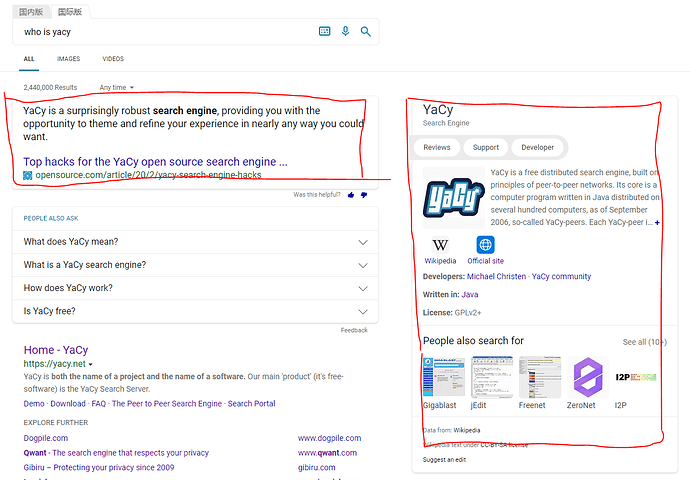Click the Reviews pill button
This screenshot has width=690, height=480.
[437, 147]
